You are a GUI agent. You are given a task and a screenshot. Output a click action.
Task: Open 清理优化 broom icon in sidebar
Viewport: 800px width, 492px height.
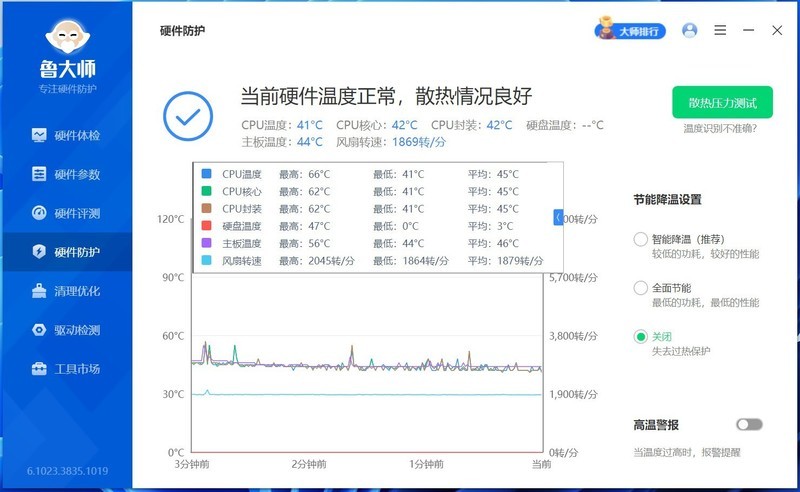[39, 291]
